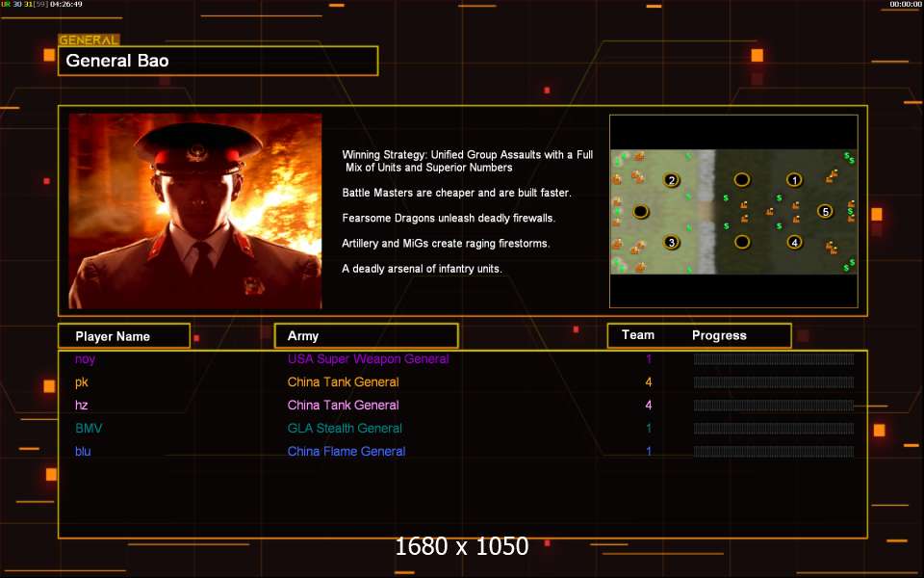924x578 pixels.
Task: Click the 'Winning Strategy: Unified Group Assaults' text
Action: (x=468, y=161)
